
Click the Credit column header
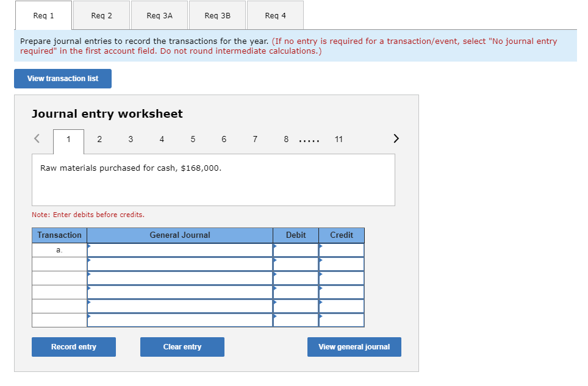[342, 235]
